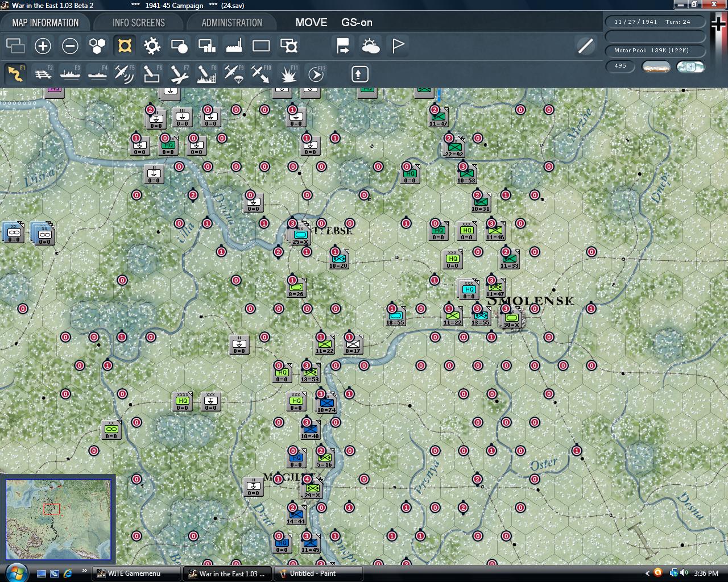Open the ADMINISTRATION tab
The width and height of the screenshot is (728, 582).
231,23
